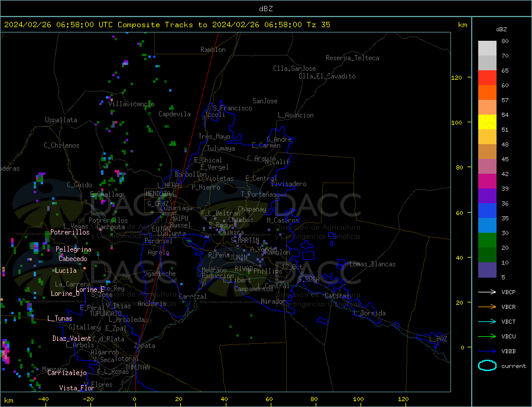
Task: Click the cyan VBCT arrow legend icon
Action: tap(487, 321)
